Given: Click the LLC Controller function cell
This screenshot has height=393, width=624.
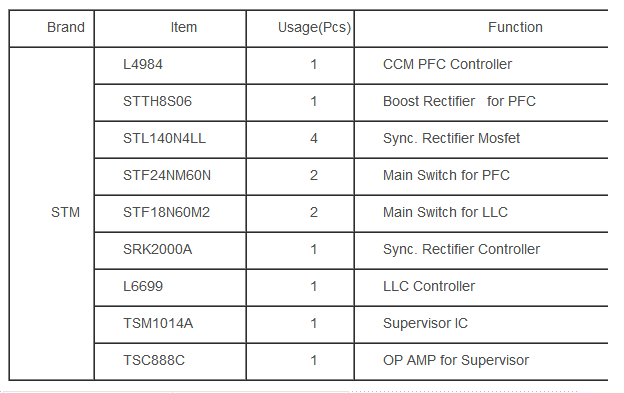Looking at the screenshot, I should coord(481,288).
